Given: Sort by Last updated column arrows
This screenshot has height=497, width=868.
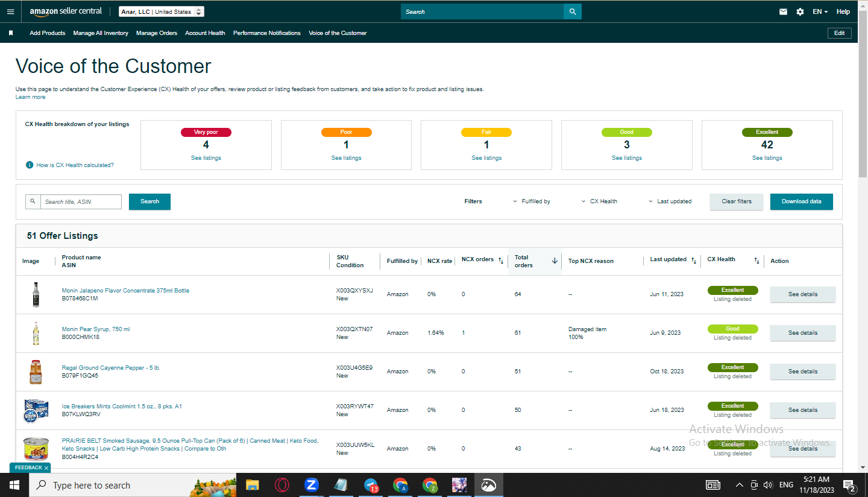Looking at the screenshot, I should 694,261.
